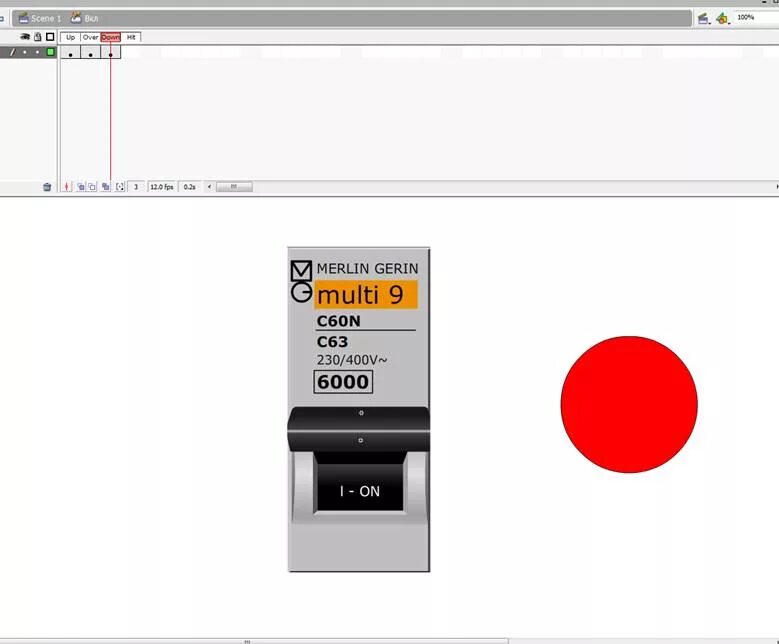The width and height of the screenshot is (779, 644).
Task: Enable Edit Multiple Frames
Action: [x=105, y=187]
